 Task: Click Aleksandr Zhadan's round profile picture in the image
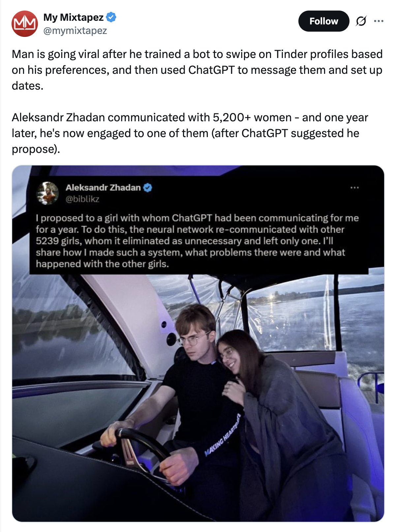coord(47,193)
